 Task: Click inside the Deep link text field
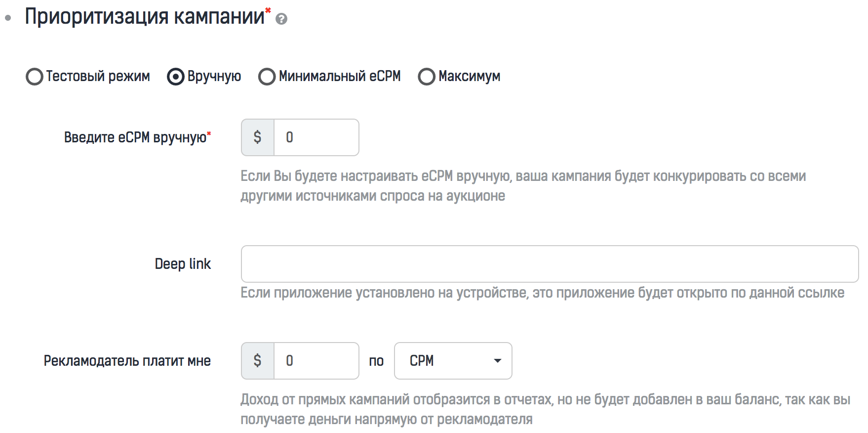tap(549, 264)
